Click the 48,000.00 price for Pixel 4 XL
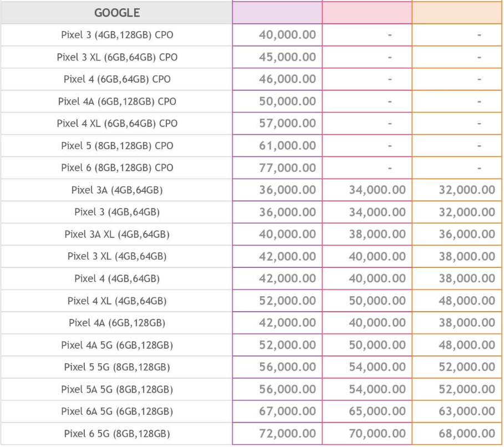 (467, 301)
